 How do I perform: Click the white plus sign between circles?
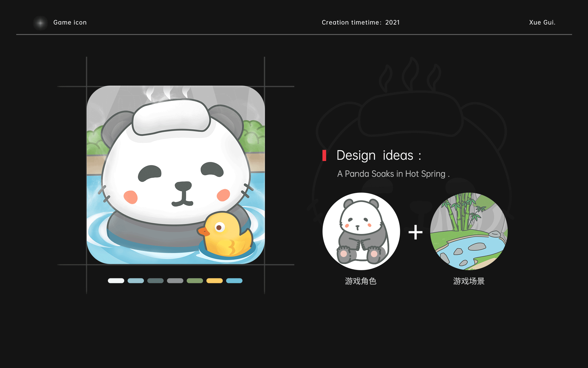click(415, 232)
